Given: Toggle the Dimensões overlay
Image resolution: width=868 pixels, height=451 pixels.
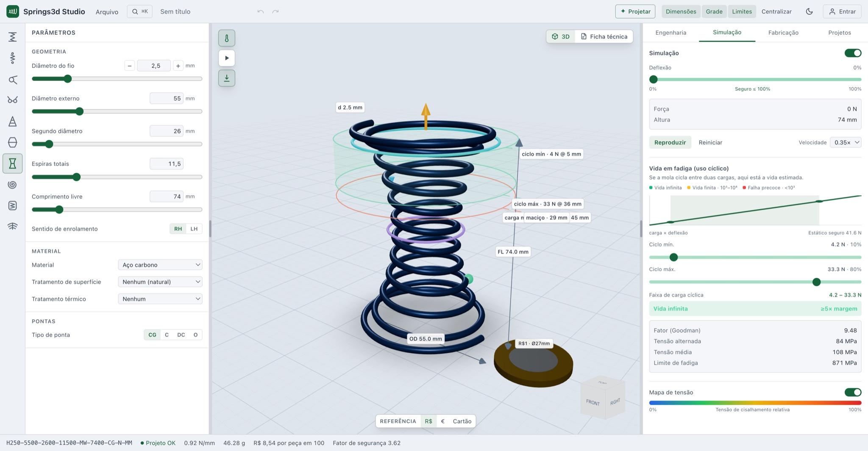Looking at the screenshot, I should click(681, 11).
